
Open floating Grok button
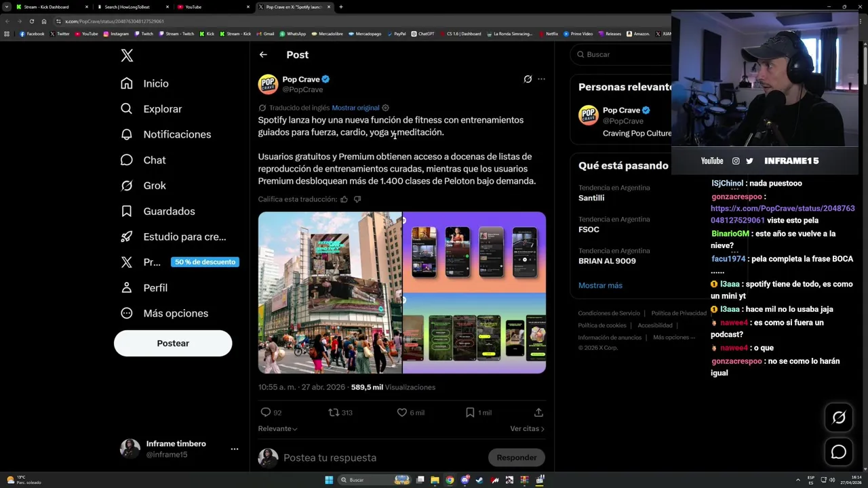point(839,418)
